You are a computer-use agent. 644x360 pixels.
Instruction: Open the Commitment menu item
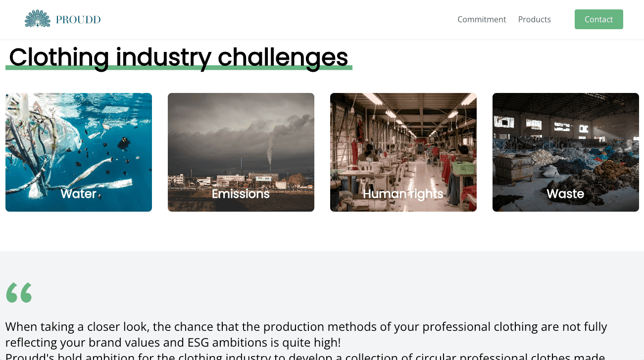click(482, 19)
